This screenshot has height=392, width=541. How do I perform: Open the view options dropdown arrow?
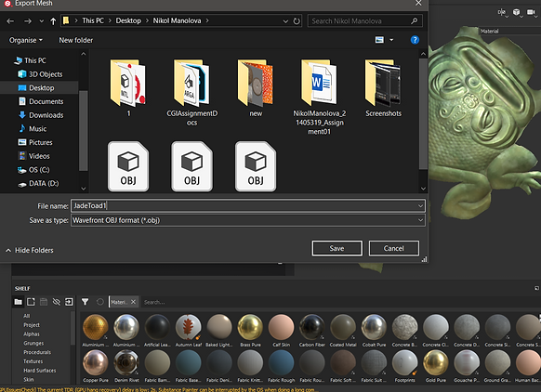point(391,40)
